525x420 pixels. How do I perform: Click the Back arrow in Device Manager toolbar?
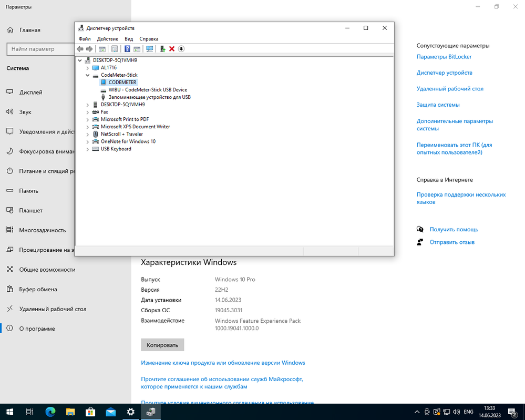point(80,49)
